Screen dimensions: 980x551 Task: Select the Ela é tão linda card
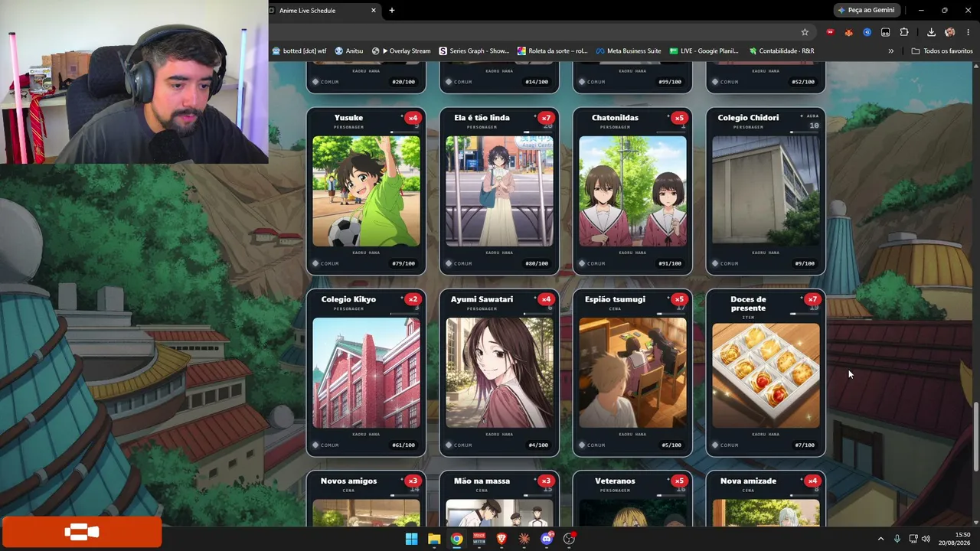tap(499, 191)
